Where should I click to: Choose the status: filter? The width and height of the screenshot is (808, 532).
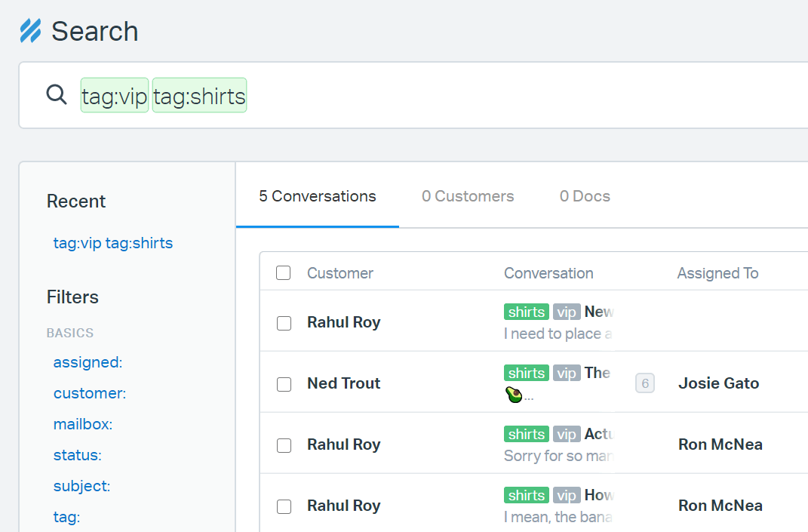(x=77, y=455)
